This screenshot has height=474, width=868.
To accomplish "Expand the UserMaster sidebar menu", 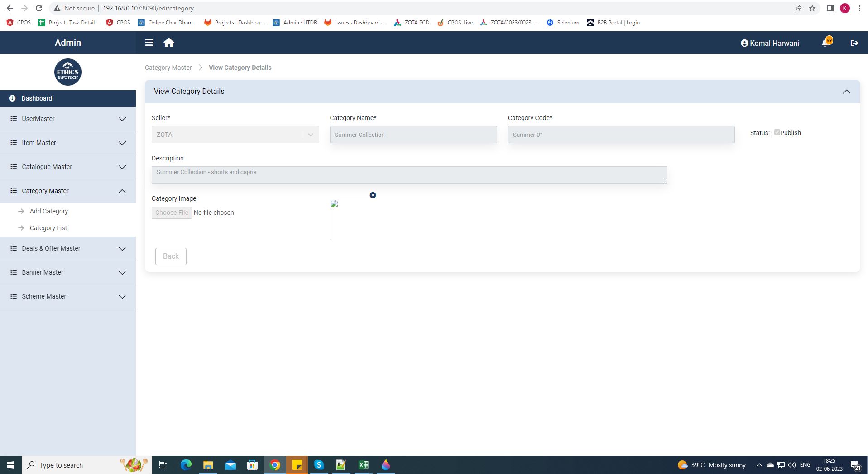I will point(68,119).
